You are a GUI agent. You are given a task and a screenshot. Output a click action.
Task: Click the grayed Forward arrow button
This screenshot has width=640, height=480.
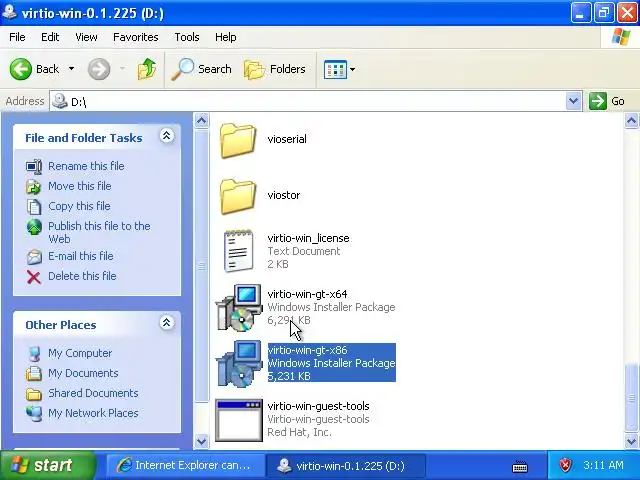[99, 69]
